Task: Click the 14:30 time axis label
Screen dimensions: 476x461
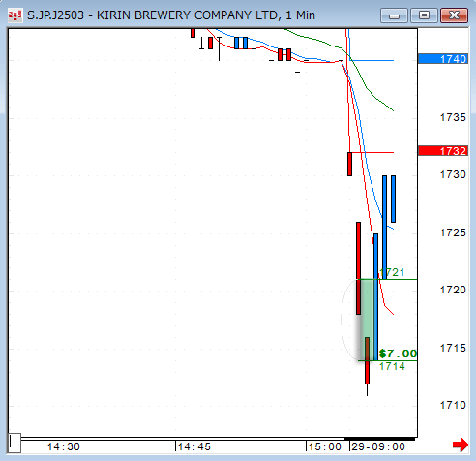Action: click(x=64, y=446)
